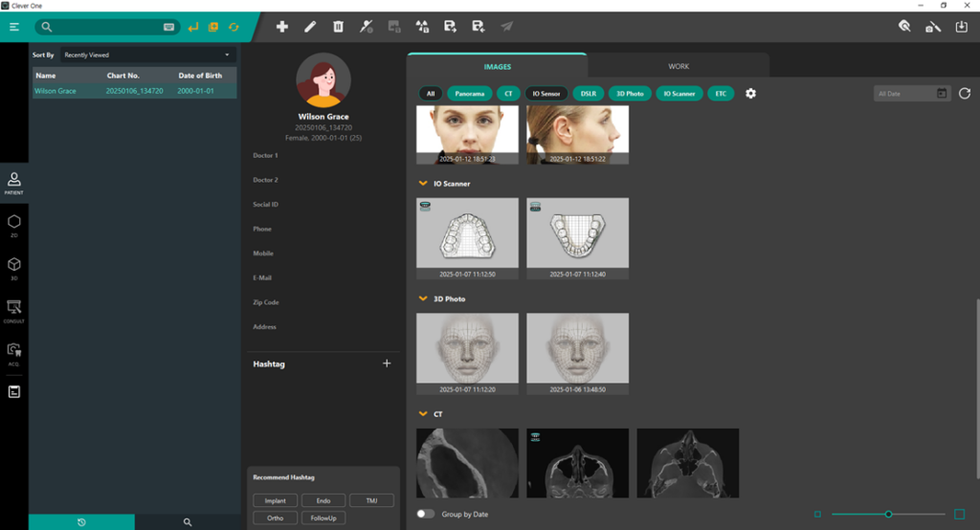This screenshot has height=530, width=980.
Task: Select the IMAGES tab
Action: 497,66
